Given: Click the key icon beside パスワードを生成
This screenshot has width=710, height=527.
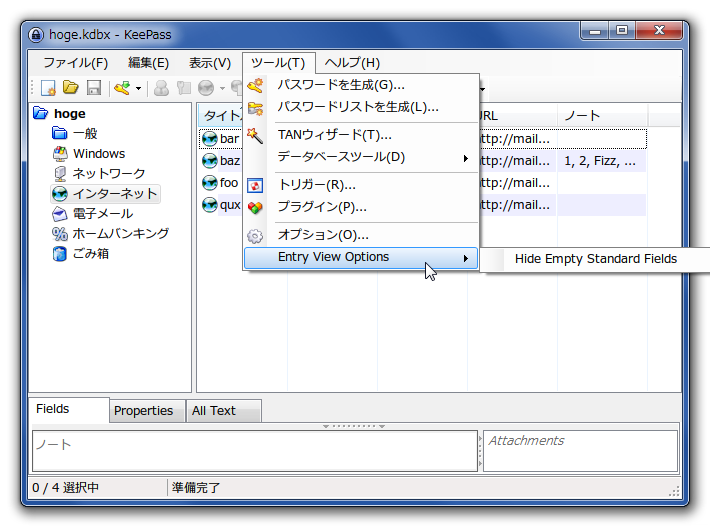Looking at the screenshot, I should coord(255,85).
